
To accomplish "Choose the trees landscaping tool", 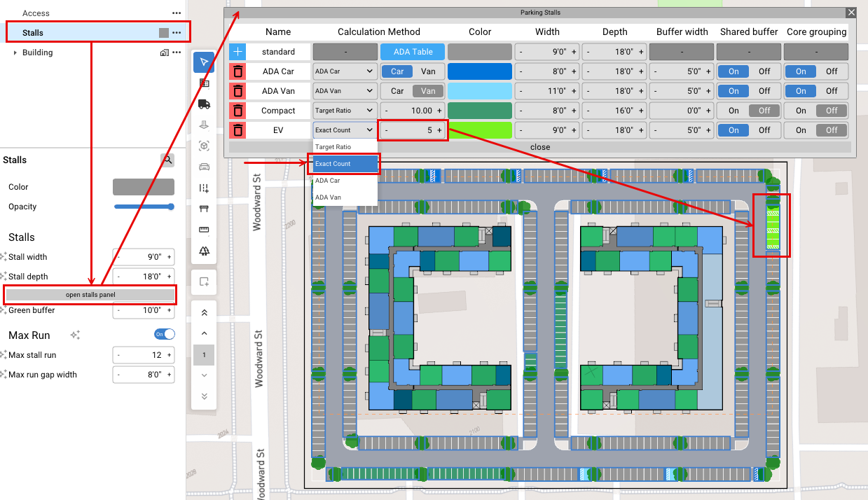I will [x=204, y=251].
